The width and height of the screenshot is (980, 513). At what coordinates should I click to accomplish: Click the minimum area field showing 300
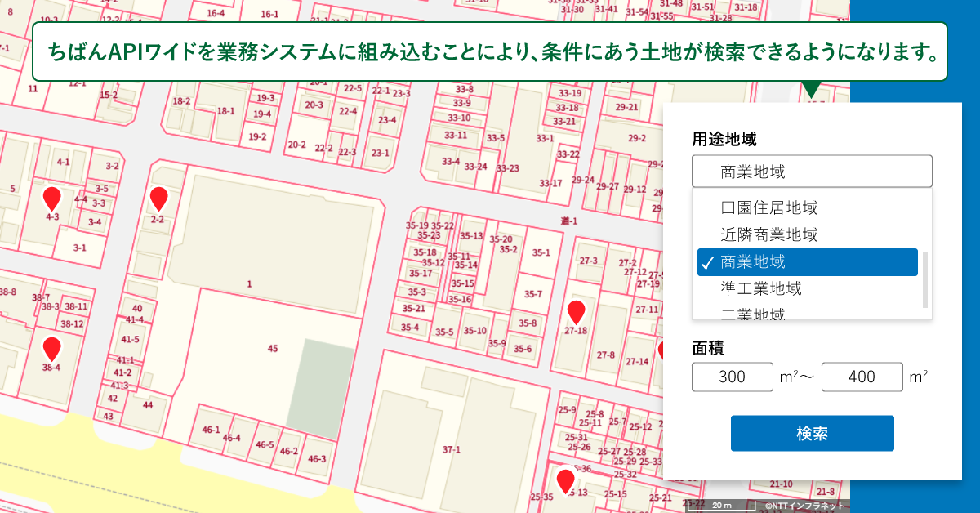pos(732,377)
